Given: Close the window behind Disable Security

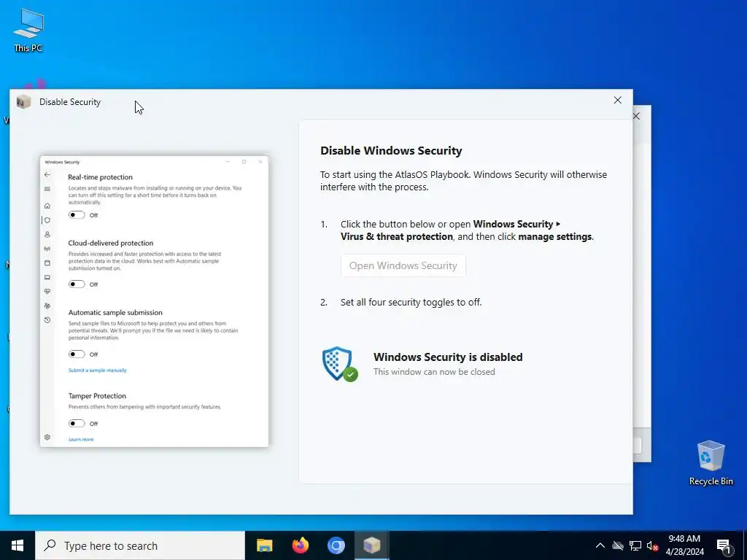Looking at the screenshot, I should pyautogui.click(x=636, y=116).
